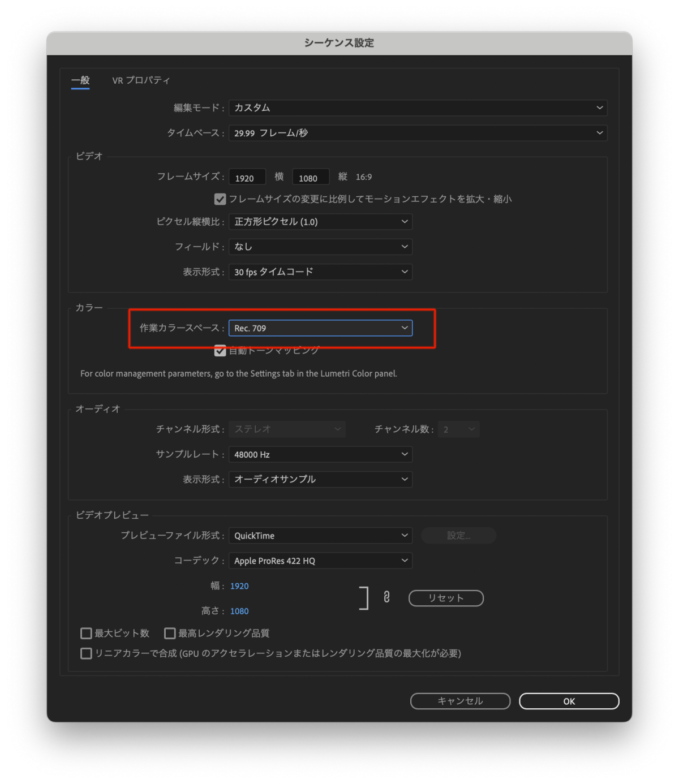Toggle the 自動トーンマッピング checkbox
This screenshot has height=784, width=679.
pos(220,351)
